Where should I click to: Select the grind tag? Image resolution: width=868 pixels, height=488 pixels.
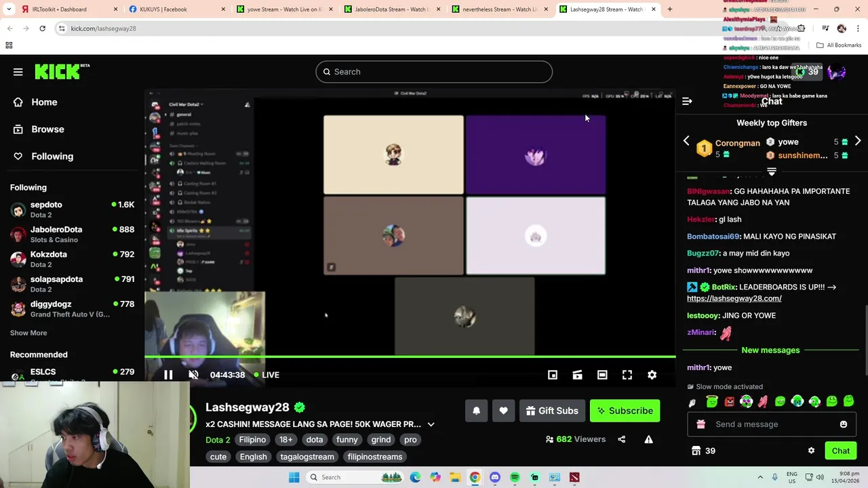point(381,440)
